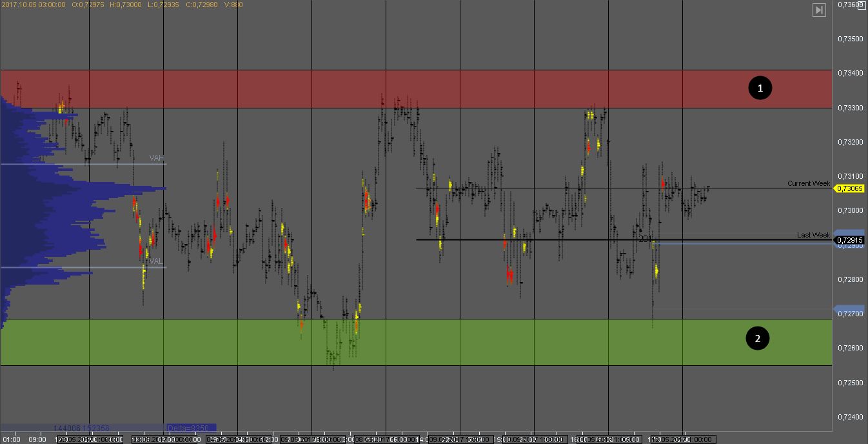Viewport: 868px width, 444px height.
Task: Click the 0,73500 level on price axis
Action: click(x=850, y=39)
